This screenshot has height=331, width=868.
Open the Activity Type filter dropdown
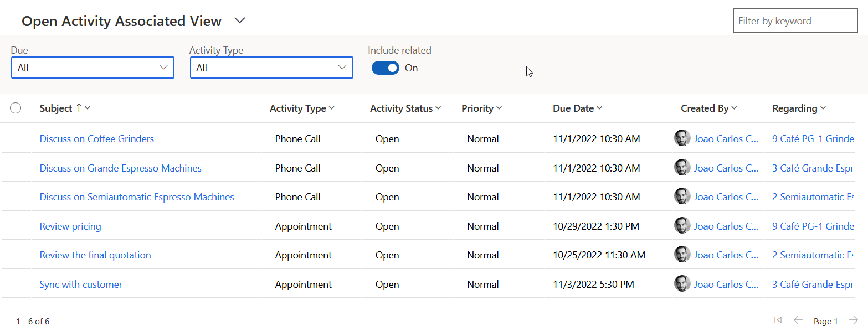point(271,68)
